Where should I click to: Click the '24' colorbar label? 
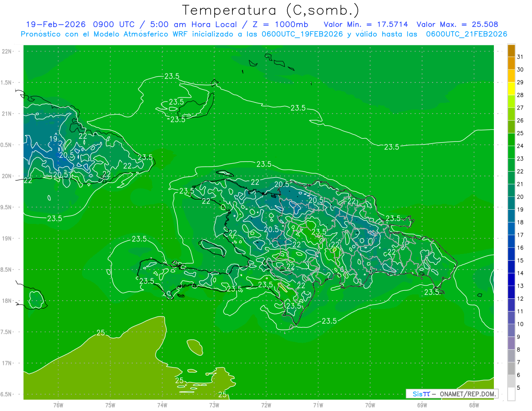(x=520, y=146)
